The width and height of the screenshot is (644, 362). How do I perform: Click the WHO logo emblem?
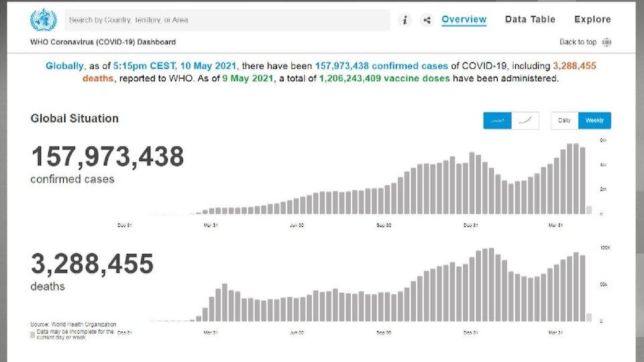pyautogui.click(x=43, y=19)
